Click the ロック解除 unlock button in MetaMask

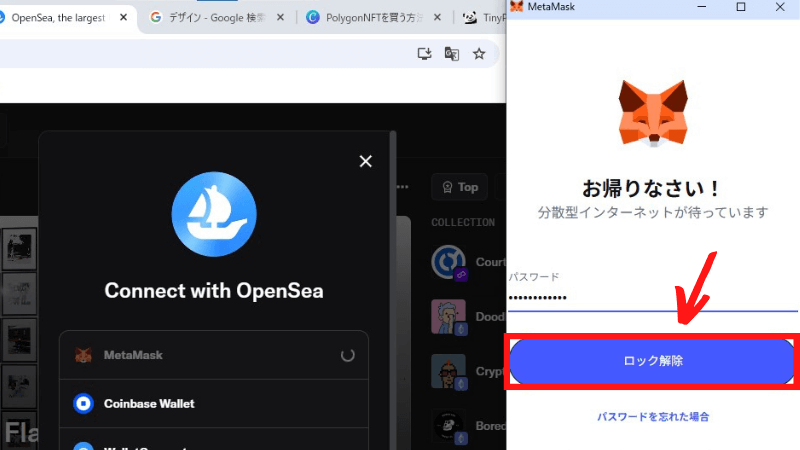(652, 361)
